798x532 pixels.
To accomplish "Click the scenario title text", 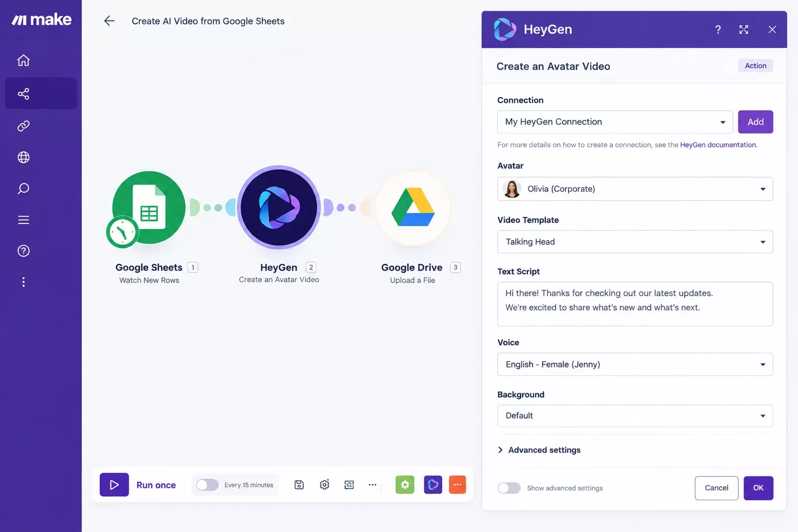I will (x=208, y=21).
